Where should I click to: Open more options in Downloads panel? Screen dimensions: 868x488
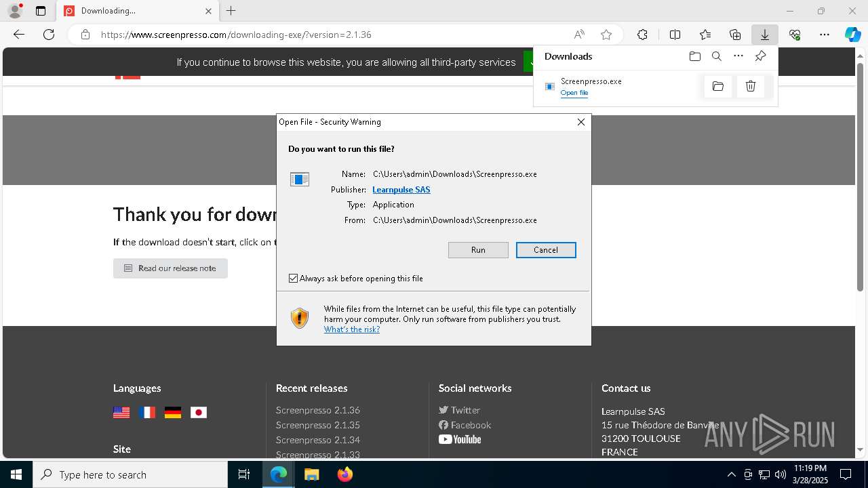pos(738,56)
